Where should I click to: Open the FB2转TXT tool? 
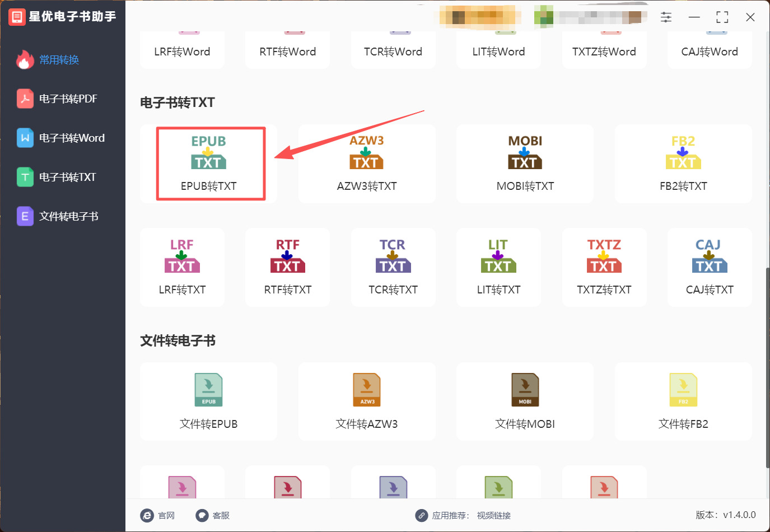[683, 164]
